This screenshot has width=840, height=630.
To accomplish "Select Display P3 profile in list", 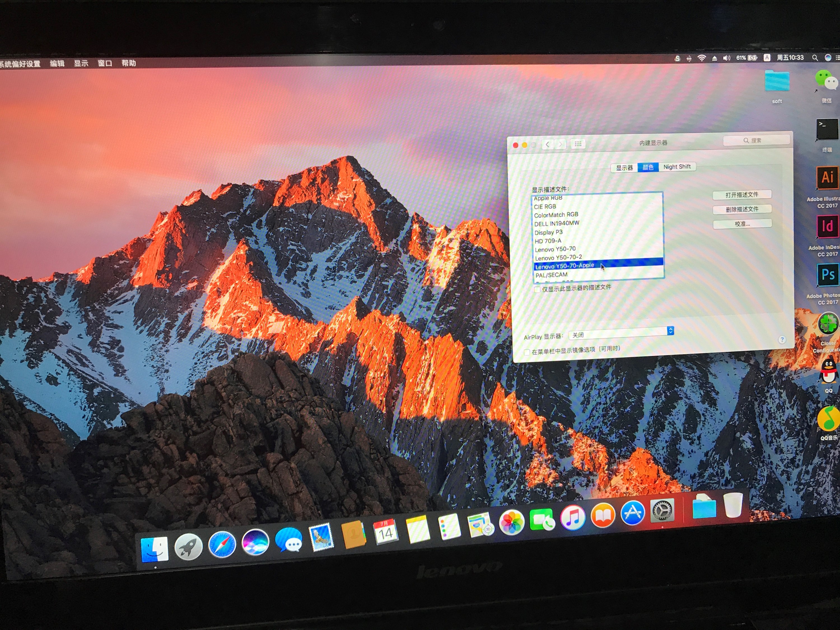I will 548,232.
